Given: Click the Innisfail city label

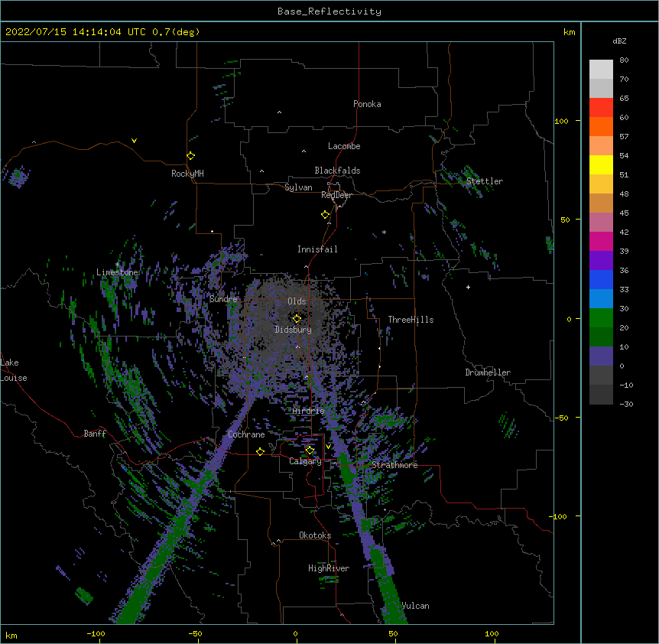Looking at the screenshot, I should (x=317, y=249).
